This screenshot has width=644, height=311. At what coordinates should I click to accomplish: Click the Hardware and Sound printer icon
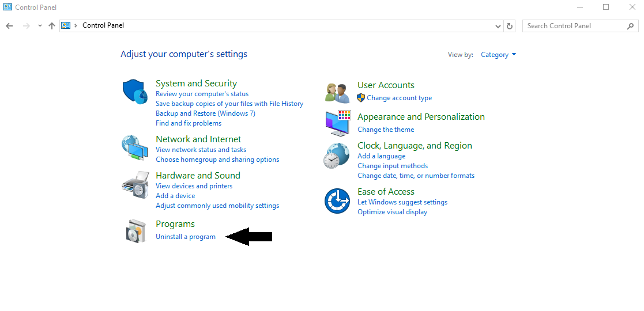(135, 185)
